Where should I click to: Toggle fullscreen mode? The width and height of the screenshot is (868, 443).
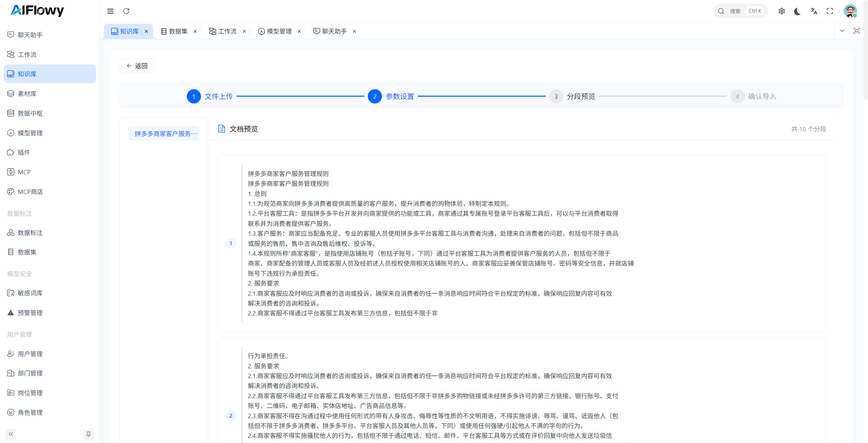pyautogui.click(x=830, y=11)
